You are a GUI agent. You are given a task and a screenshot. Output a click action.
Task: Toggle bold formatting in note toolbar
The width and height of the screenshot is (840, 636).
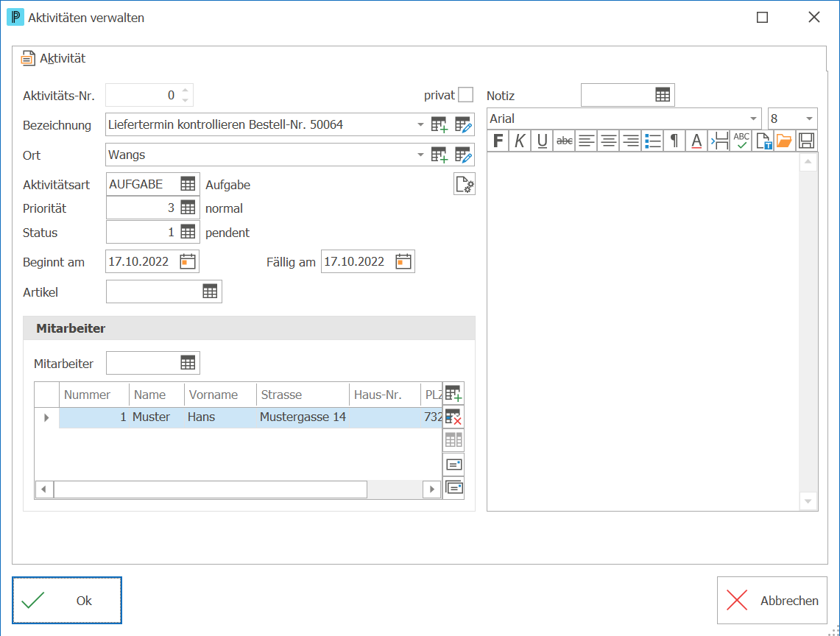[x=498, y=141]
